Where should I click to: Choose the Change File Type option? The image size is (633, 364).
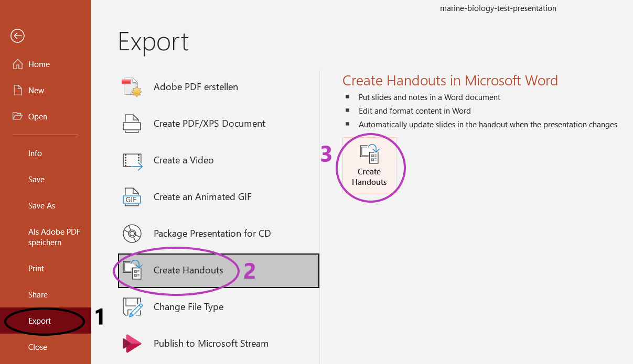pyautogui.click(x=219, y=307)
